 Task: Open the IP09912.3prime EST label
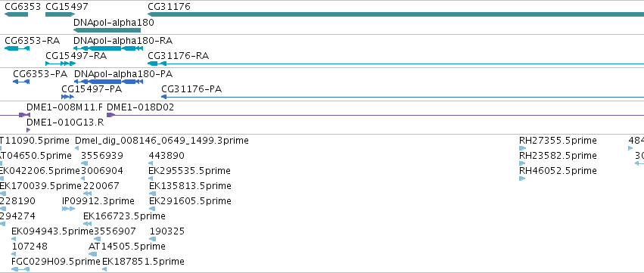(x=98, y=200)
